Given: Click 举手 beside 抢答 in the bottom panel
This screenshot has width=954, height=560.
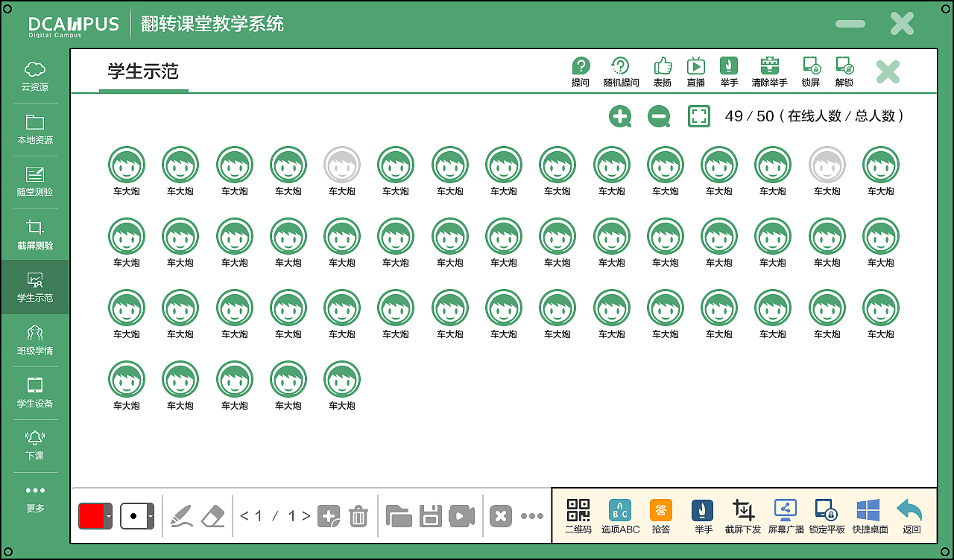Looking at the screenshot, I should pyautogui.click(x=703, y=517).
